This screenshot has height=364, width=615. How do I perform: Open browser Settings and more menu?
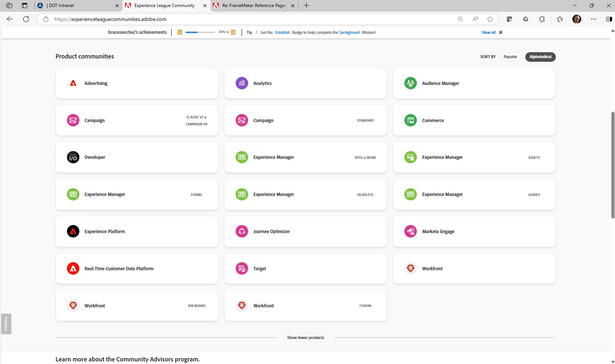click(594, 19)
